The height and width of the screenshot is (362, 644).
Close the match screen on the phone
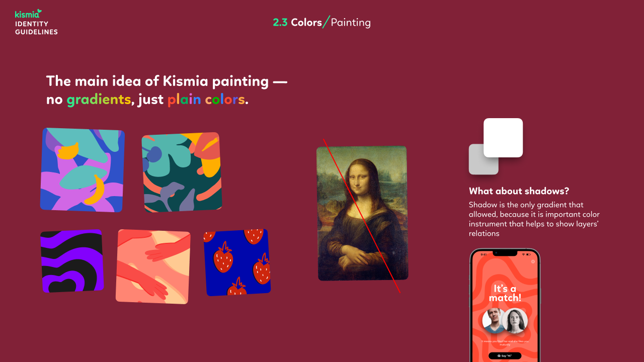point(533,261)
